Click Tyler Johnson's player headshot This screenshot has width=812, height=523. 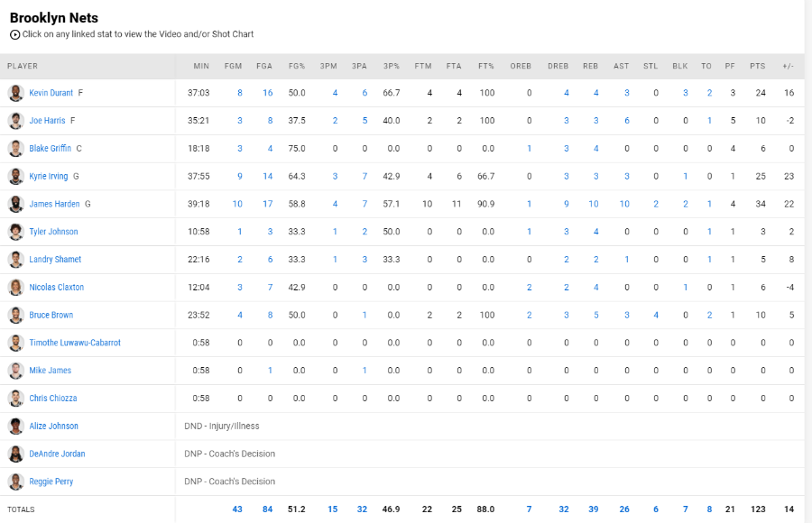(16, 232)
